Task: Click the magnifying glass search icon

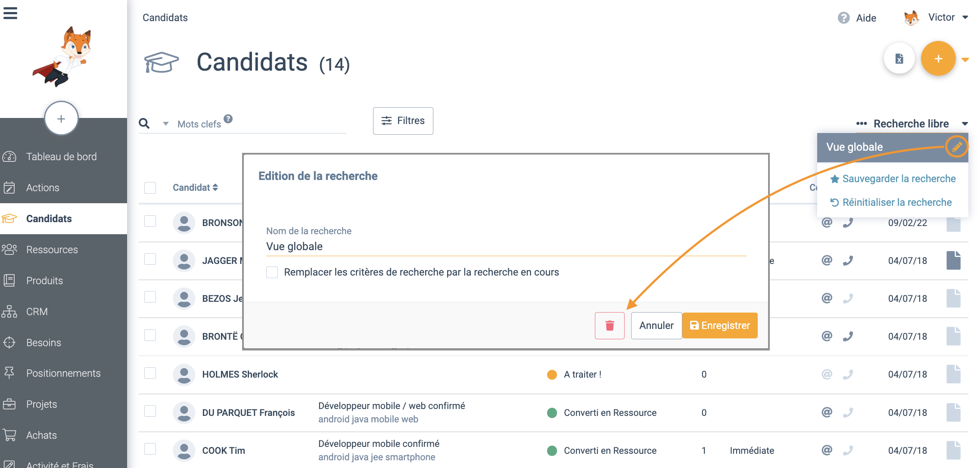Action: tap(144, 124)
